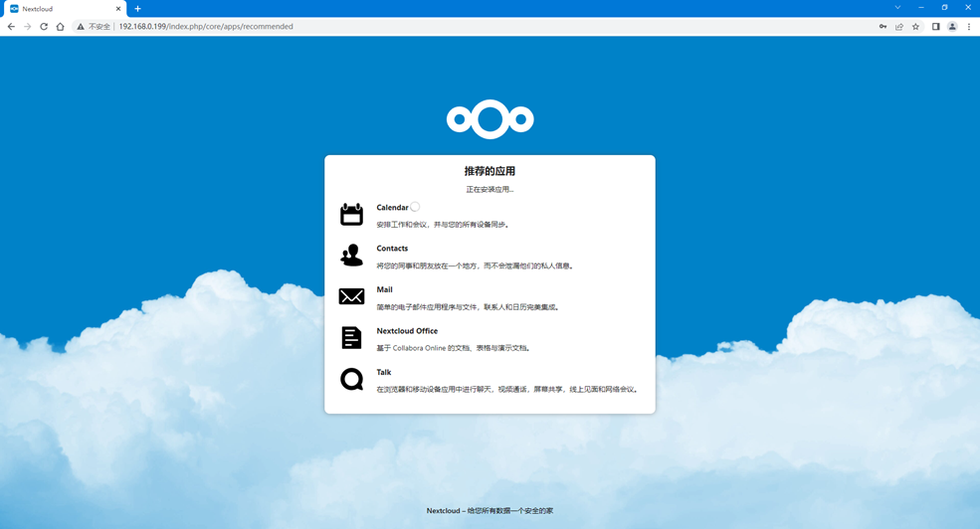Open the Chrome three-dot menu
The width and height of the screenshot is (980, 529).
pyautogui.click(x=969, y=26)
